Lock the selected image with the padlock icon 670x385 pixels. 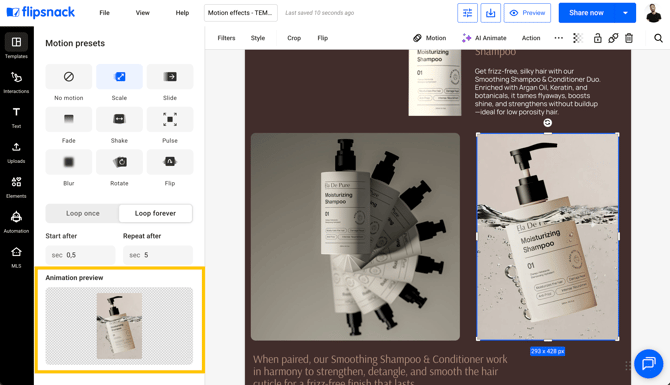click(597, 38)
